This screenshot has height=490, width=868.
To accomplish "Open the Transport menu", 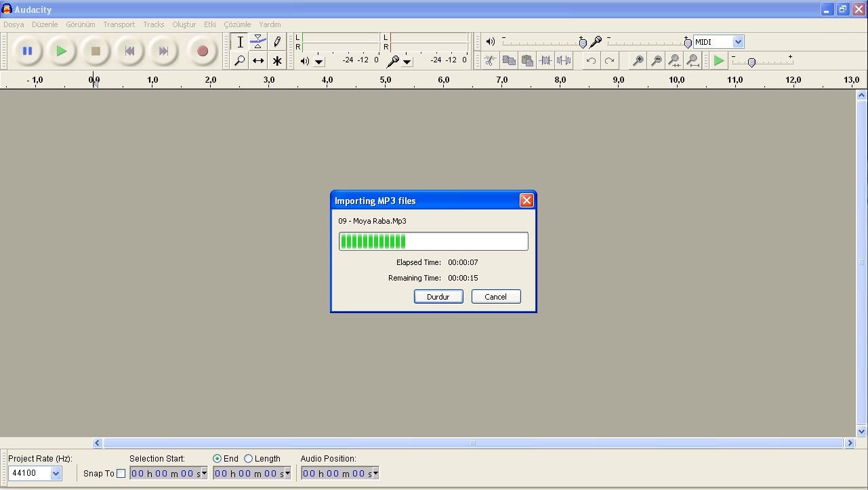I will (119, 24).
